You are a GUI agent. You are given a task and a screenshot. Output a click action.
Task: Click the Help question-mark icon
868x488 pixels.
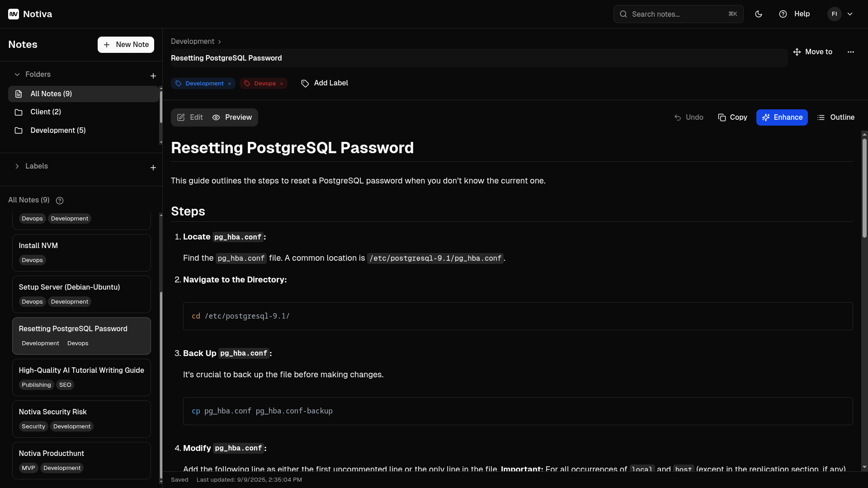coord(783,14)
